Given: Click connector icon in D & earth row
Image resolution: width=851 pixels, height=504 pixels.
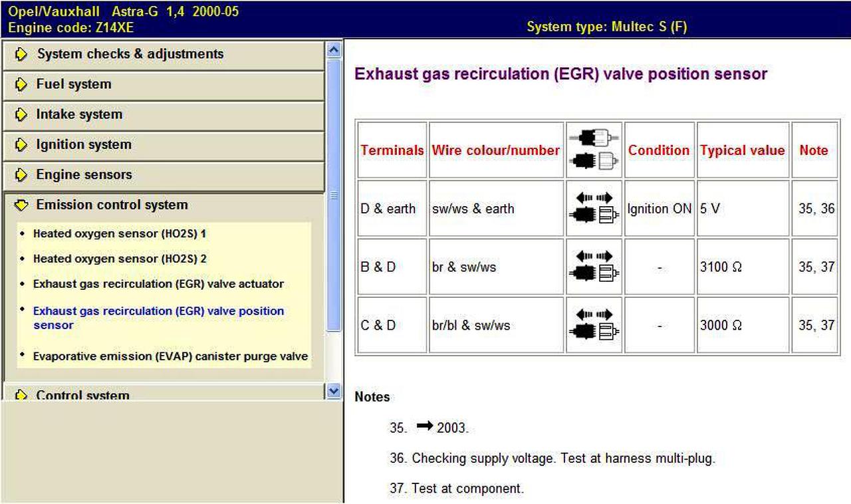Looking at the screenshot, I should click(x=594, y=208).
